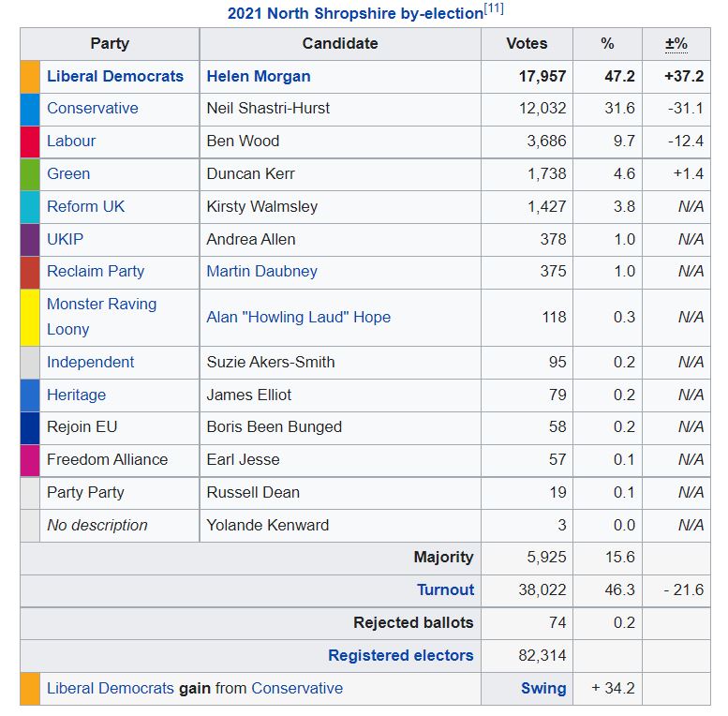Select the Party column header

[110, 44]
